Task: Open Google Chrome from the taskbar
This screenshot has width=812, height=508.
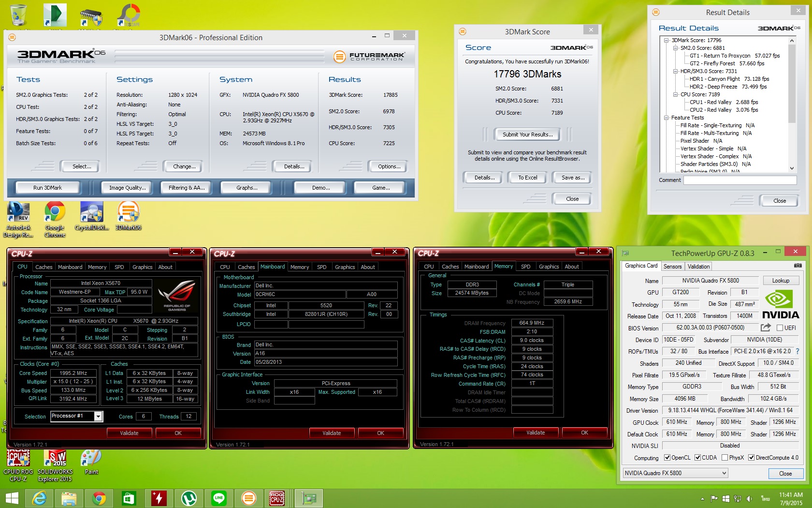Action: 99,498
